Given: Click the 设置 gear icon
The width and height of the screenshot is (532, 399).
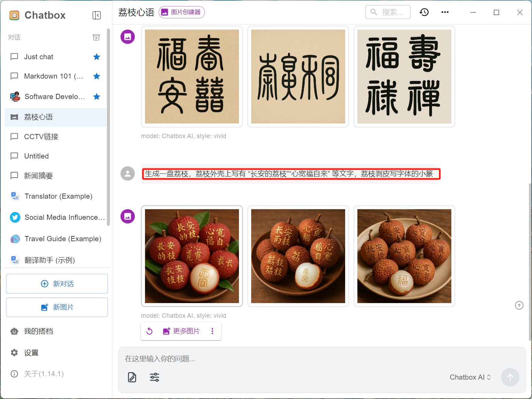Looking at the screenshot, I should click(14, 353).
